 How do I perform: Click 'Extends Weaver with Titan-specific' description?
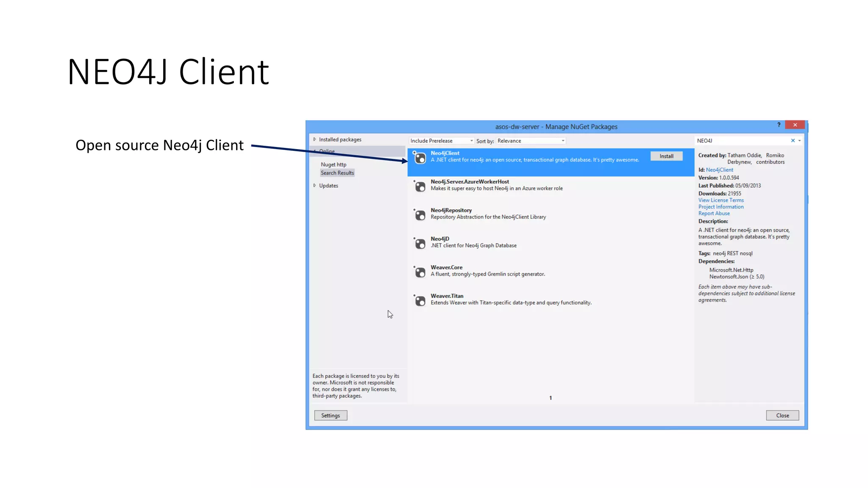(x=511, y=303)
